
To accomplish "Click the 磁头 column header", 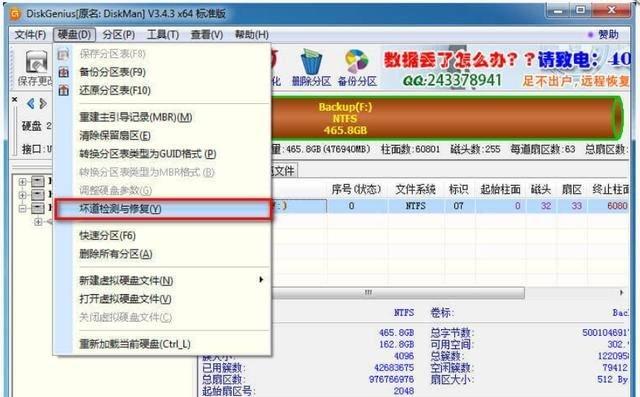I will (541, 189).
